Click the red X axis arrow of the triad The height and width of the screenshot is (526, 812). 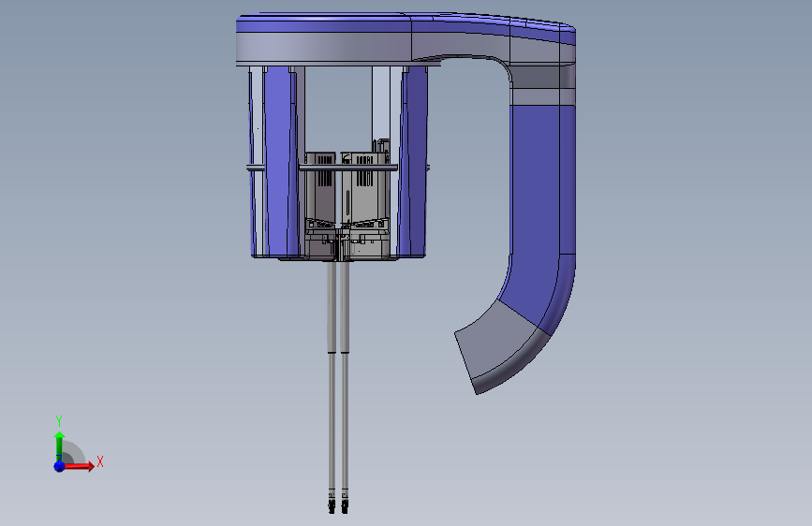point(78,466)
